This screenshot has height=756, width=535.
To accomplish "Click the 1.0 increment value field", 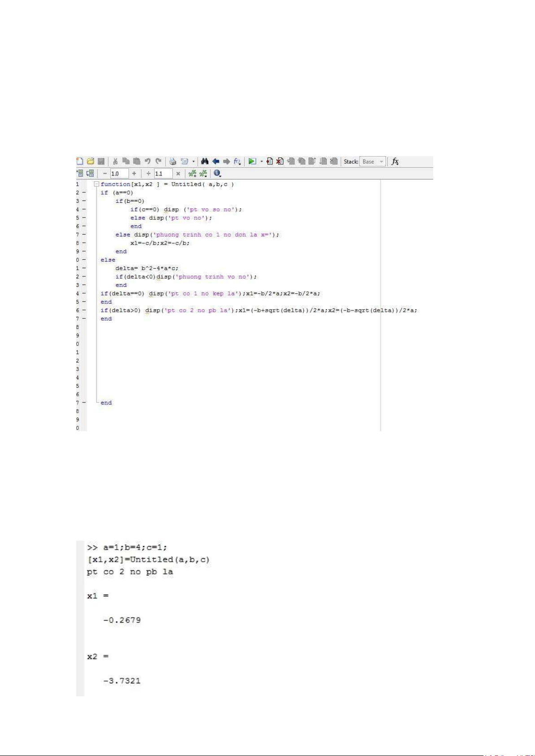I will [119, 174].
